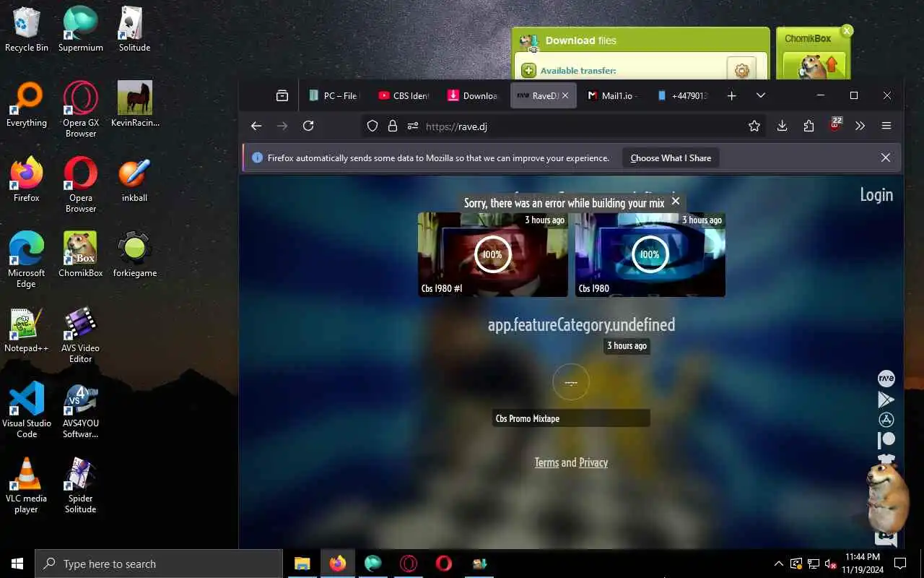Screen dimensions: 924x578
Task: Switch to the PC – File tab
Action: 334,95
